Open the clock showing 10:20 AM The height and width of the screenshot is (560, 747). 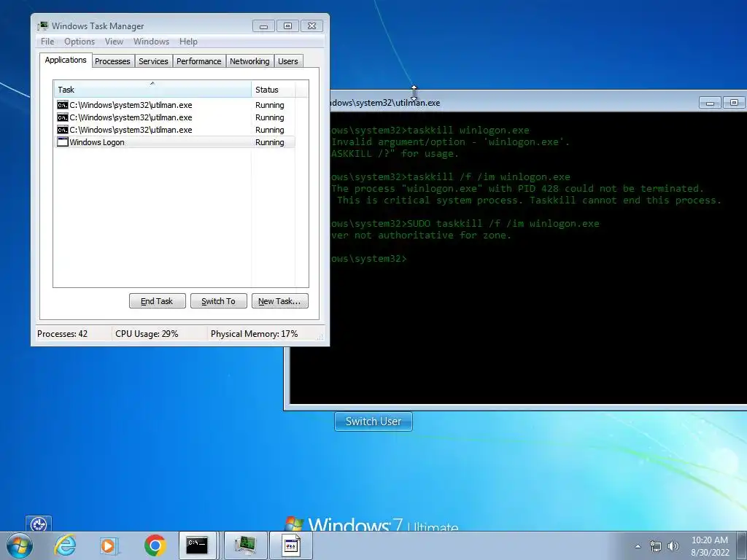pyautogui.click(x=710, y=546)
